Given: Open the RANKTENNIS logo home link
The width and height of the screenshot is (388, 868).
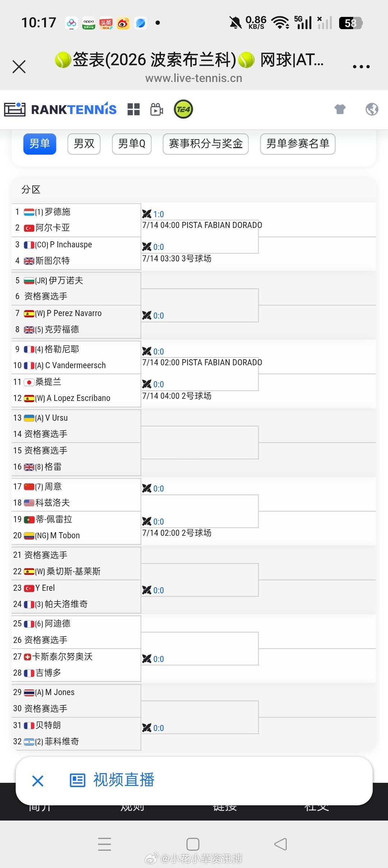Looking at the screenshot, I should (x=60, y=109).
